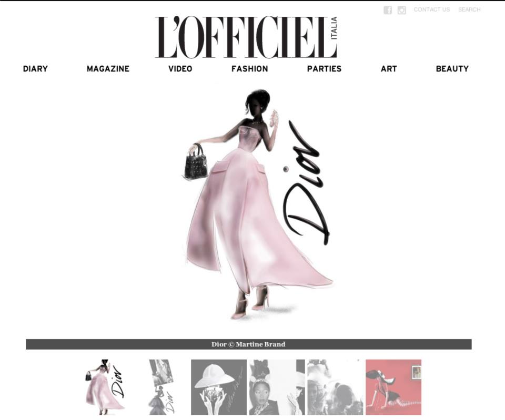Select the Fashion menu item

coord(249,68)
